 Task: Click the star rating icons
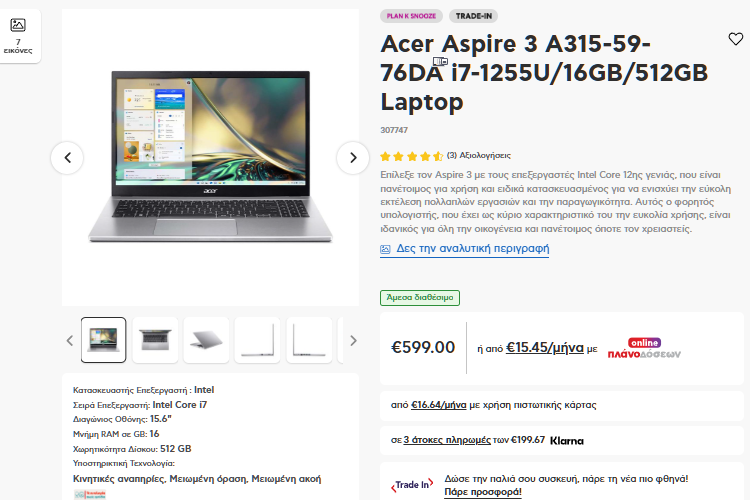point(411,156)
